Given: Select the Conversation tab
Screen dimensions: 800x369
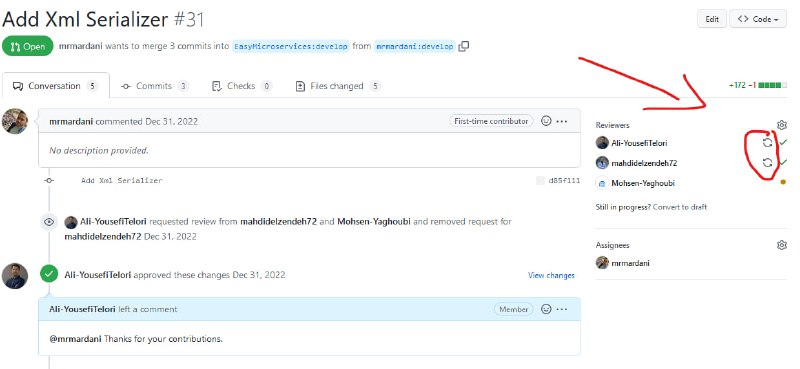Looking at the screenshot, I should click(x=56, y=86).
